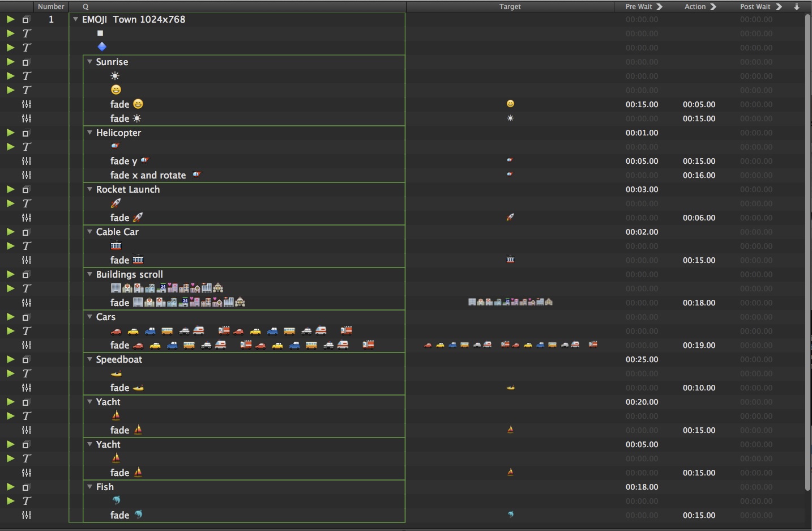812x531 pixels.
Task: Click the group cue icon beside Speedboat
Action: click(x=25, y=360)
